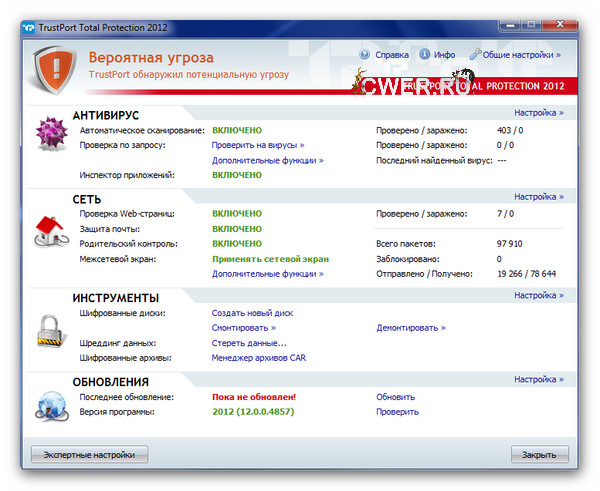Expand Дополнительные функции in Antivirus section
Image resolution: width=600 pixels, height=491 pixels.
click(x=257, y=160)
